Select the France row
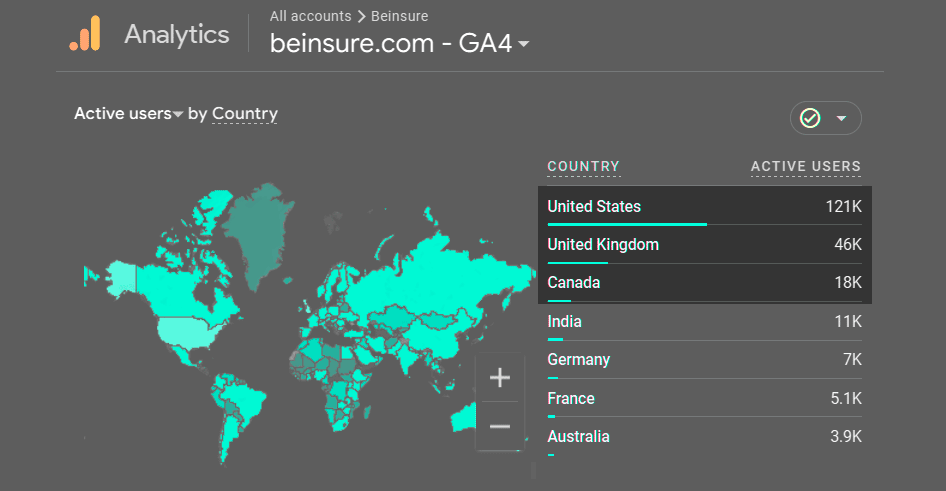The height and width of the screenshot is (491, 946). [705, 398]
